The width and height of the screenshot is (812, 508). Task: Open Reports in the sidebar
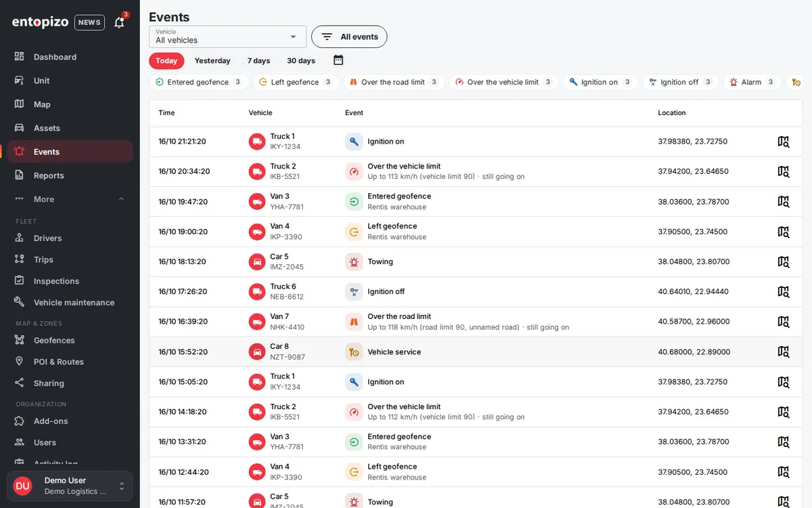point(70,175)
